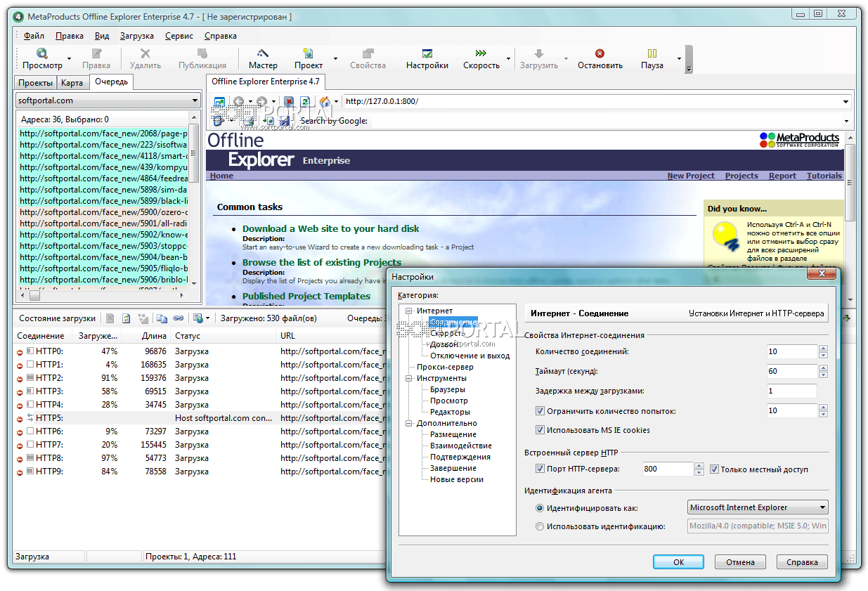Screen dimensions: 868x591
Task: Open the Сервис menu
Action: tap(179, 36)
